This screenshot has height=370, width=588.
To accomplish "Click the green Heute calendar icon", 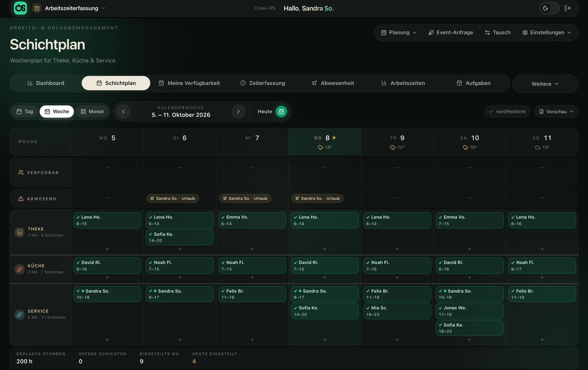I will [x=281, y=111].
